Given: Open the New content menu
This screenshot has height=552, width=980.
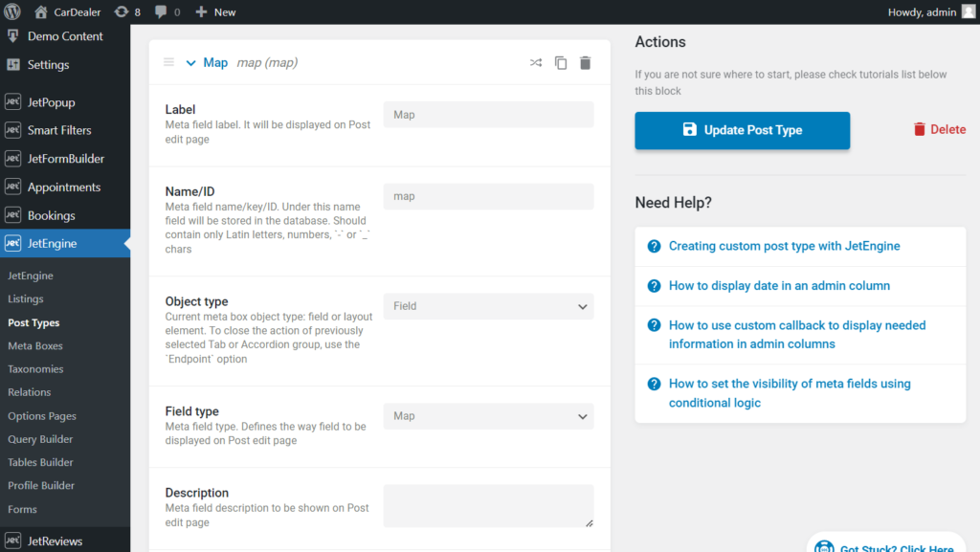Looking at the screenshot, I should click(x=215, y=11).
